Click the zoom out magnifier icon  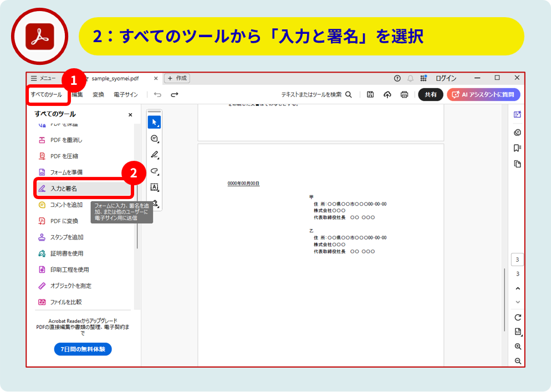[x=518, y=361]
